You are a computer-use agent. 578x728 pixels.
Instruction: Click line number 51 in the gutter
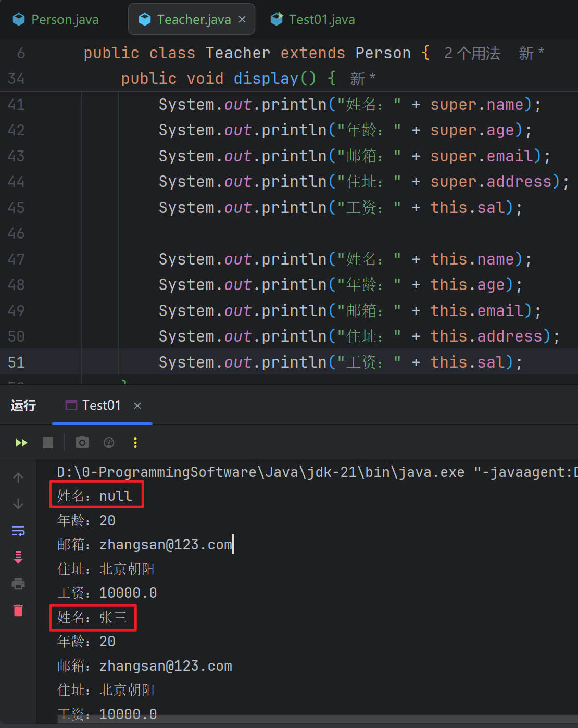pos(16,362)
